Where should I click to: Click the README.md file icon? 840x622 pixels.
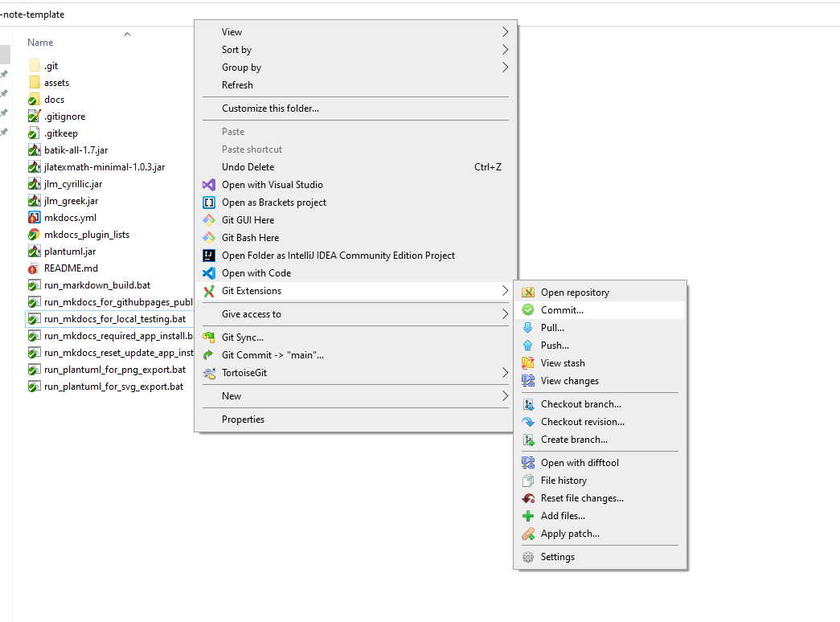34,268
